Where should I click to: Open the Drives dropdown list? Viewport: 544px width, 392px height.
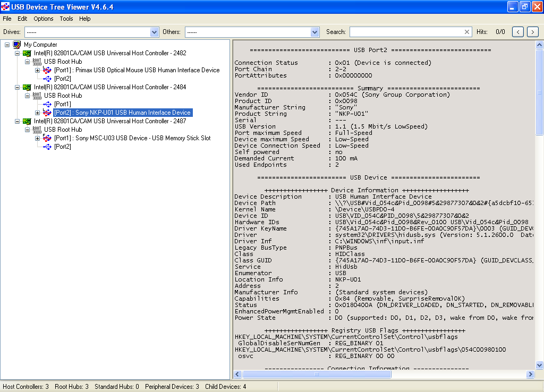[155, 32]
